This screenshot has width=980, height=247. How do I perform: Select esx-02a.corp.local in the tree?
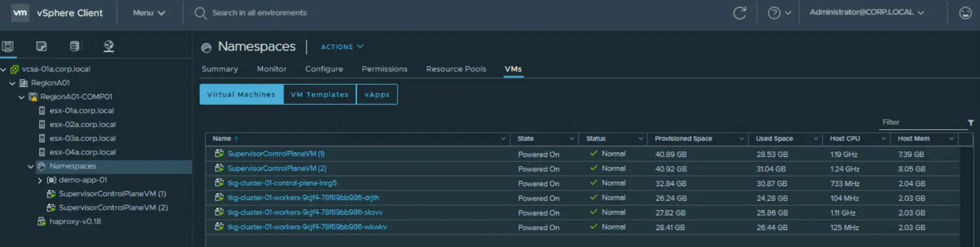tap(82, 125)
